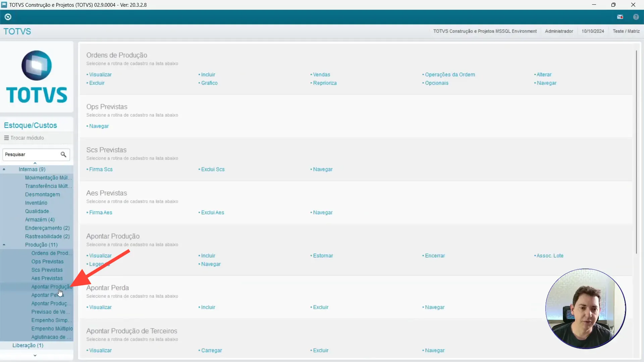Click Incluir under Apontar Produção

point(208,255)
